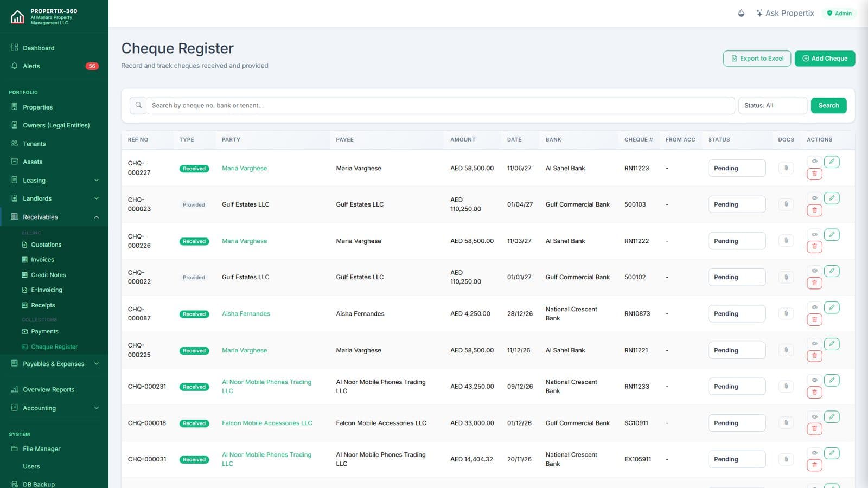Click the theme droplet icon in the top bar
868x488 pixels.
coord(741,13)
